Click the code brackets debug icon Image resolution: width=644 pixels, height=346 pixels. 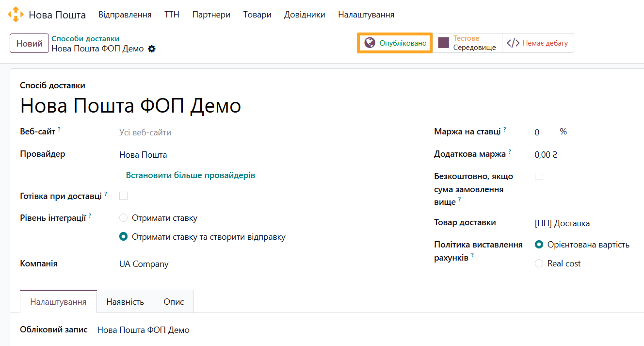(x=513, y=43)
